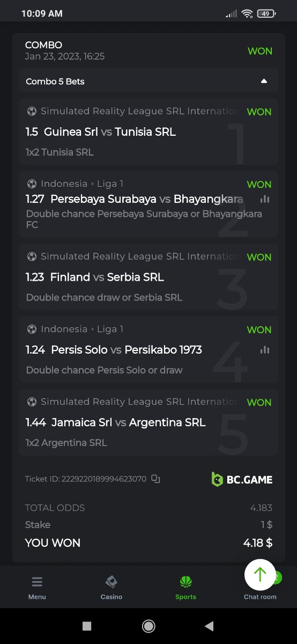Go to the Casino tab

click(x=112, y=588)
